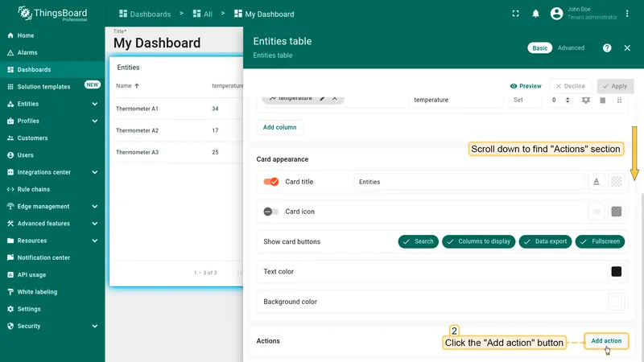This screenshot has height=362, width=644.
Task: Open the Text color black swatch
Action: tap(616, 272)
